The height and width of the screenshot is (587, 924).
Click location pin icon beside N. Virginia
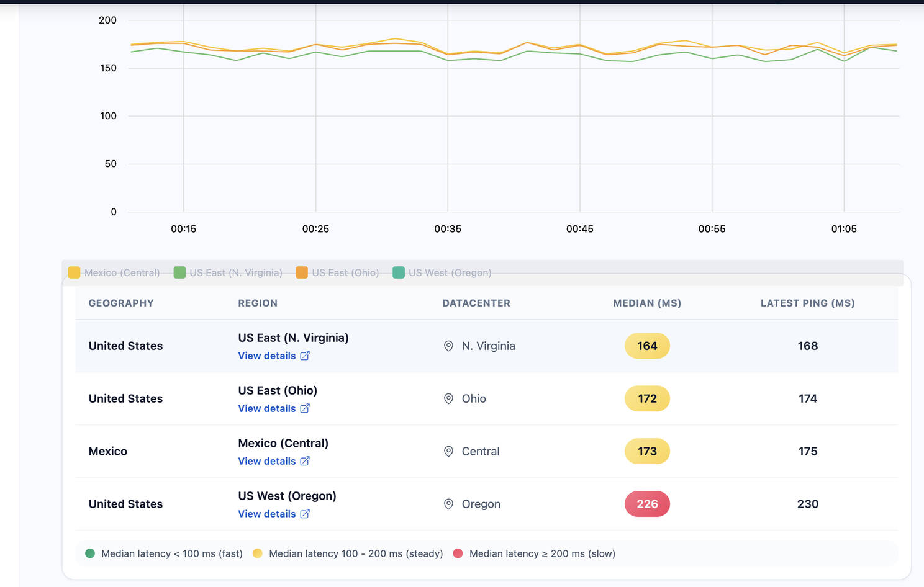click(x=448, y=346)
